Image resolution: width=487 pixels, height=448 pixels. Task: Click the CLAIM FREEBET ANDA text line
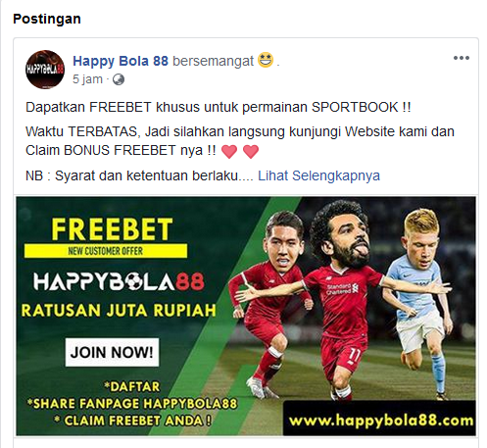pos(132,421)
